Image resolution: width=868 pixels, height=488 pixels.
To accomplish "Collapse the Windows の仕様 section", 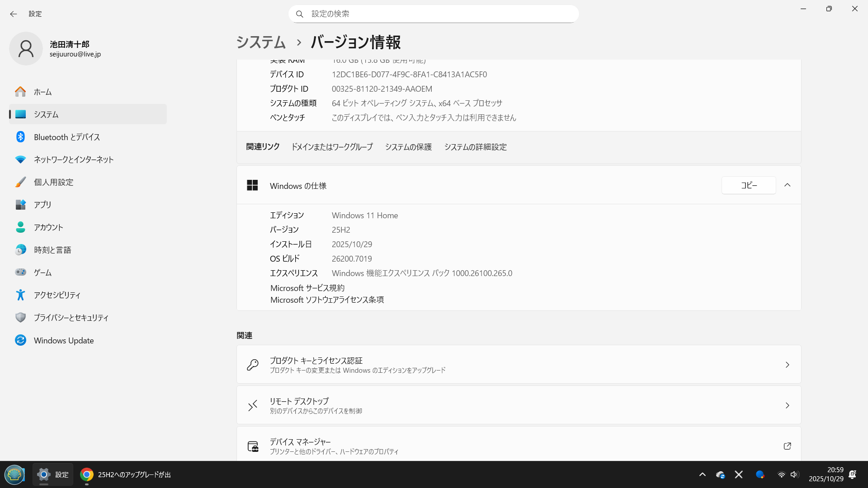I will pyautogui.click(x=788, y=185).
